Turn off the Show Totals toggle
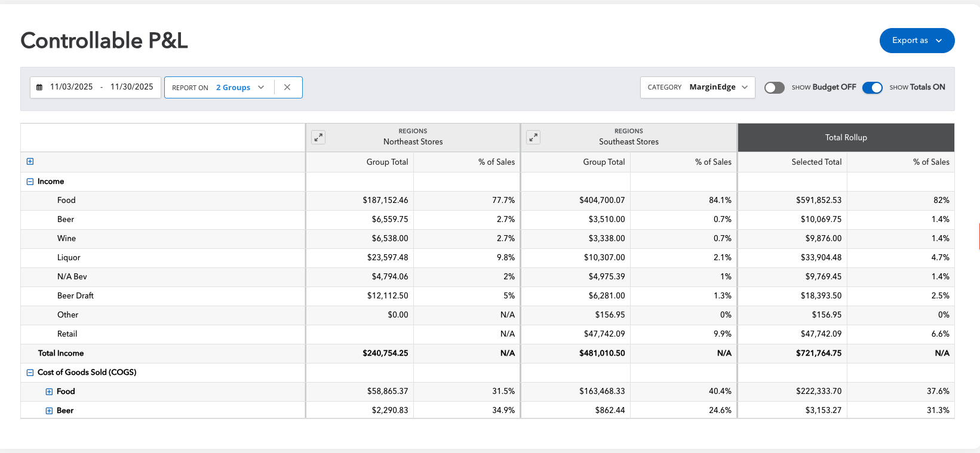980x453 pixels. pos(872,88)
